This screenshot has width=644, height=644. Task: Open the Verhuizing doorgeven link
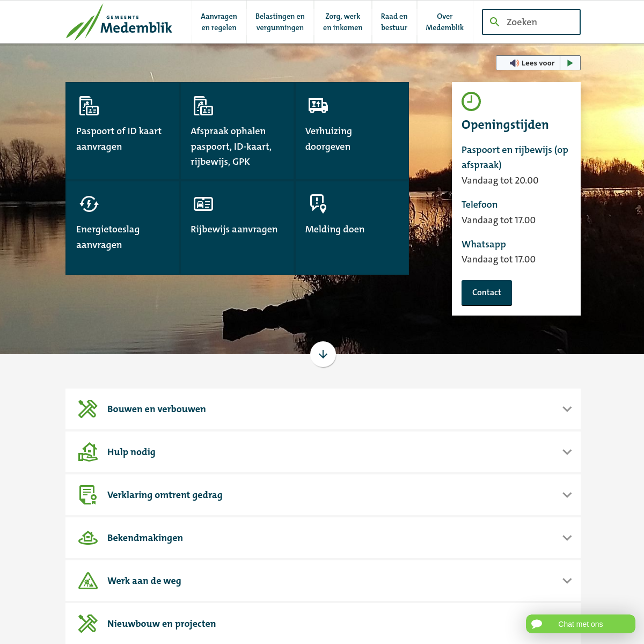[352, 130]
